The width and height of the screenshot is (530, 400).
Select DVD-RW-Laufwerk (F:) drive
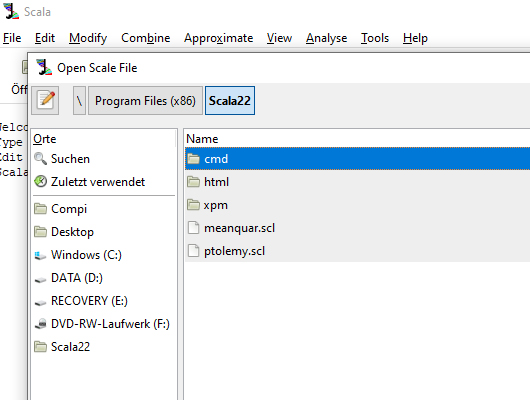point(110,324)
